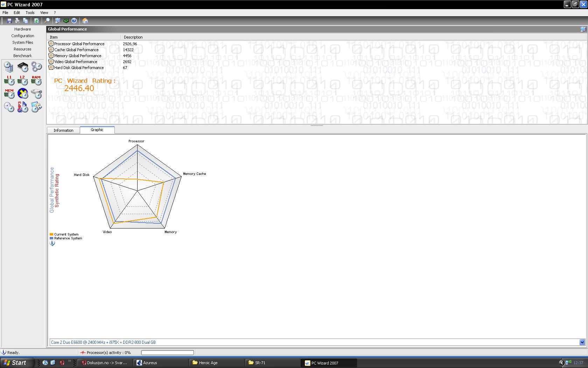
Task: Click the info icon below the chart legend
Action: tap(52, 243)
